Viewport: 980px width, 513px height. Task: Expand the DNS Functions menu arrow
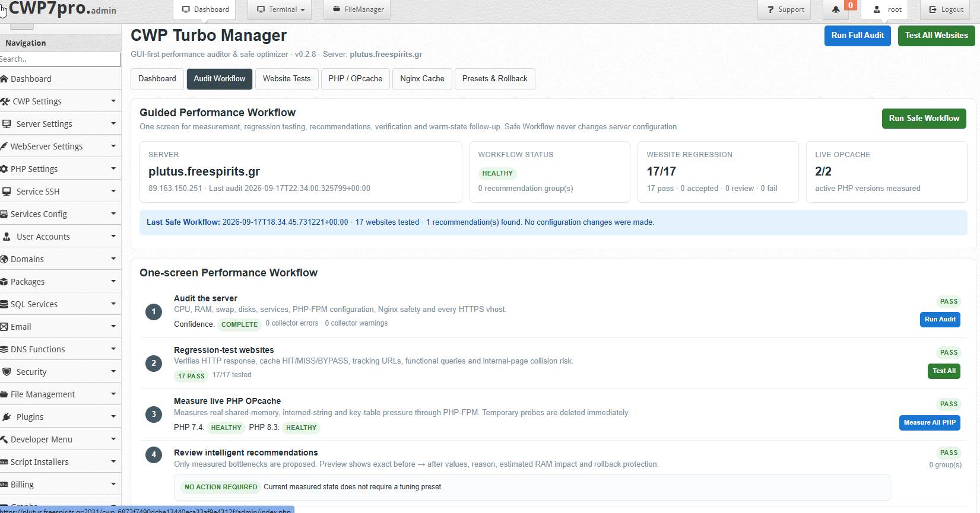tap(113, 349)
